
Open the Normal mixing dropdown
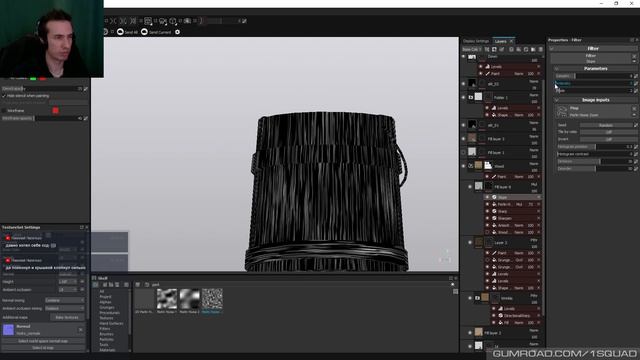point(64,300)
